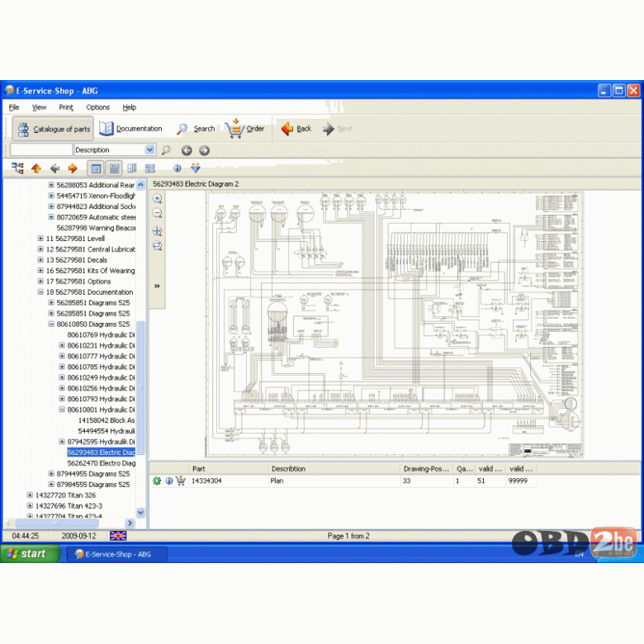Open the Help menu
The height and width of the screenshot is (644, 644).
click(130, 107)
